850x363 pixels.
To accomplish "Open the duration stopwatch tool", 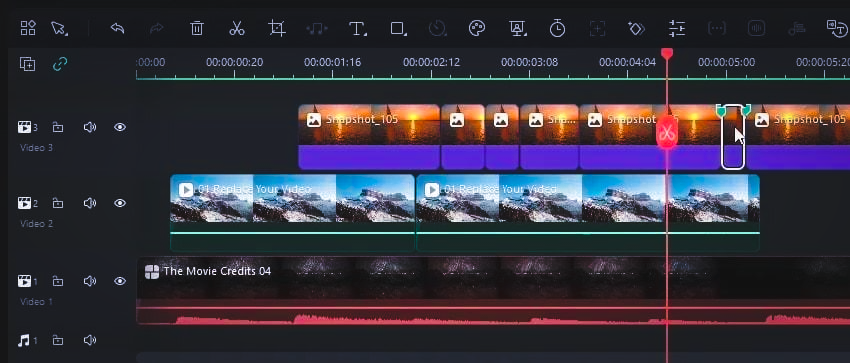I will click(557, 28).
